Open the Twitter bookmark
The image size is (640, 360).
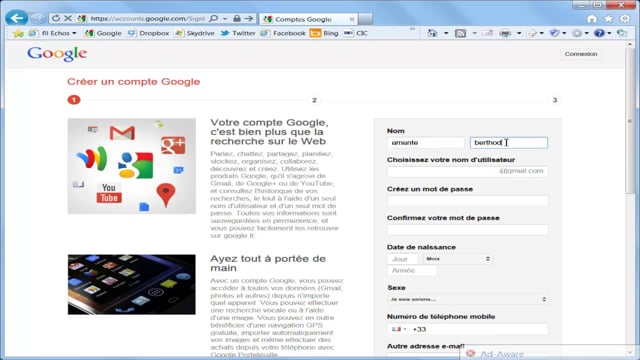tap(238, 33)
